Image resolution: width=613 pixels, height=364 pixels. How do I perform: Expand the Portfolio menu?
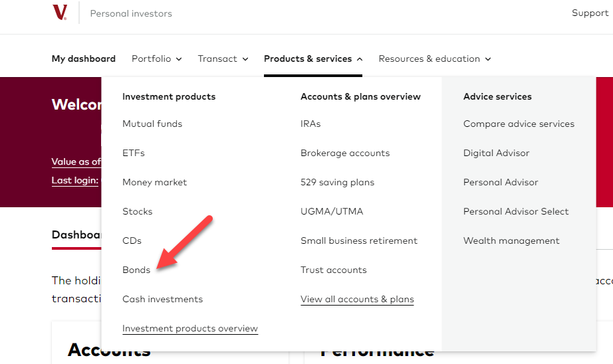point(156,58)
